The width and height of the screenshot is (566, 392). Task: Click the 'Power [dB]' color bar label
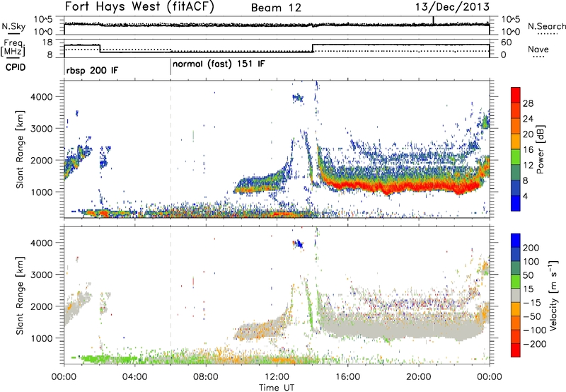(x=540, y=149)
